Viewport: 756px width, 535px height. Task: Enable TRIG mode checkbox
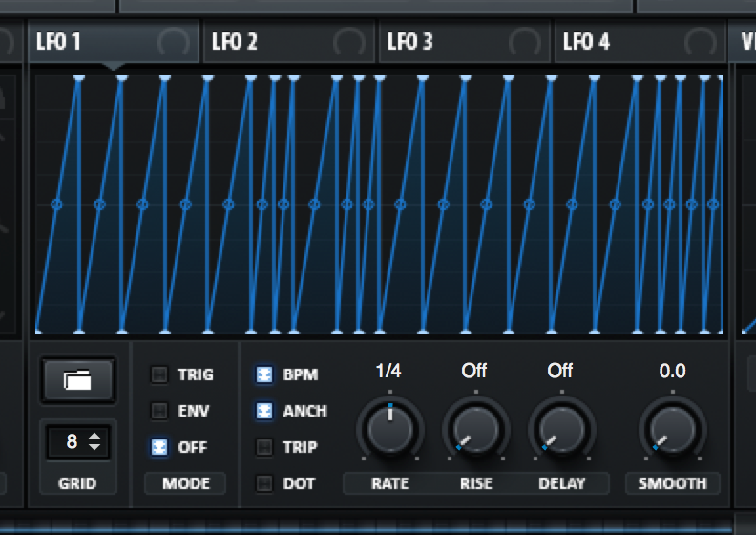pyautogui.click(x=159, y=374)
